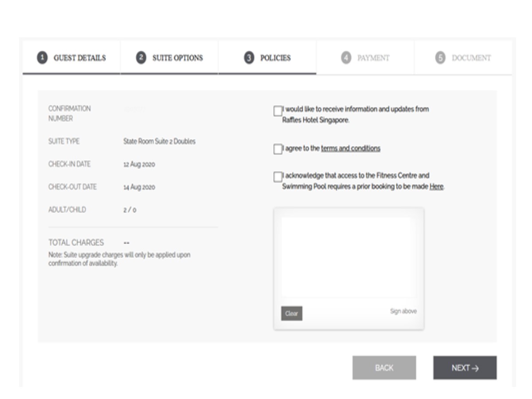Open the Guest Details tab

80,58
